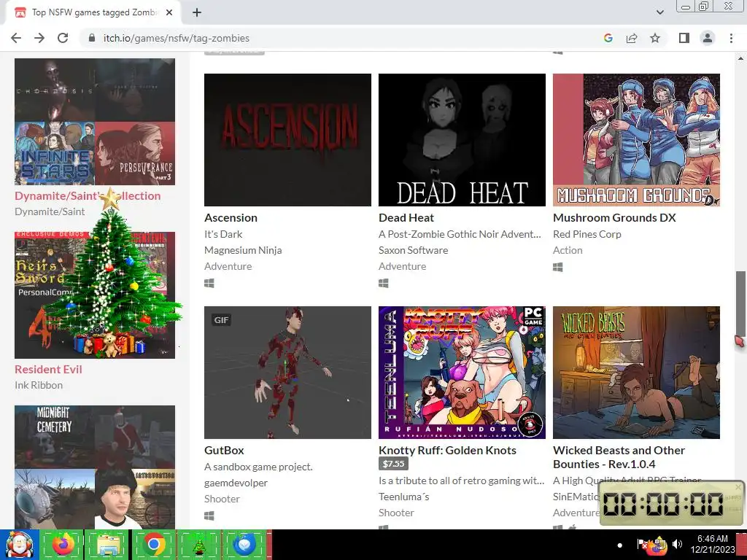
Task: Click the "It's Dark" description text
Action: pos(223,234)
